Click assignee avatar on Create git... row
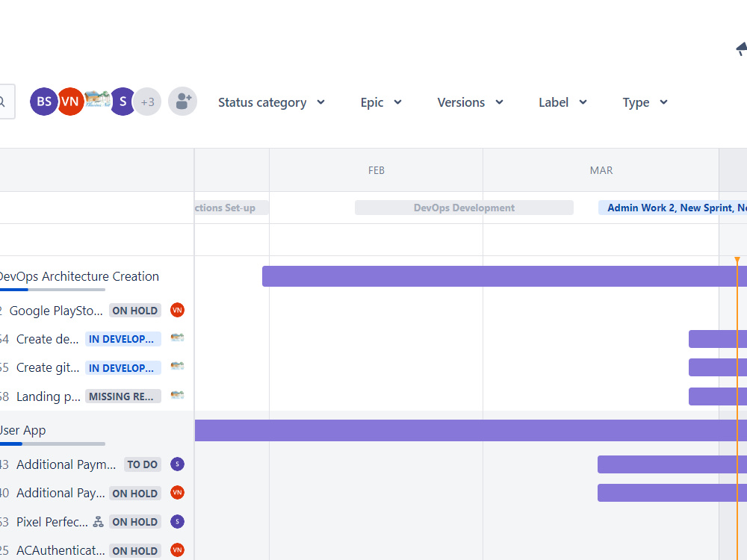Screen dimensions: 747x560 177,367
